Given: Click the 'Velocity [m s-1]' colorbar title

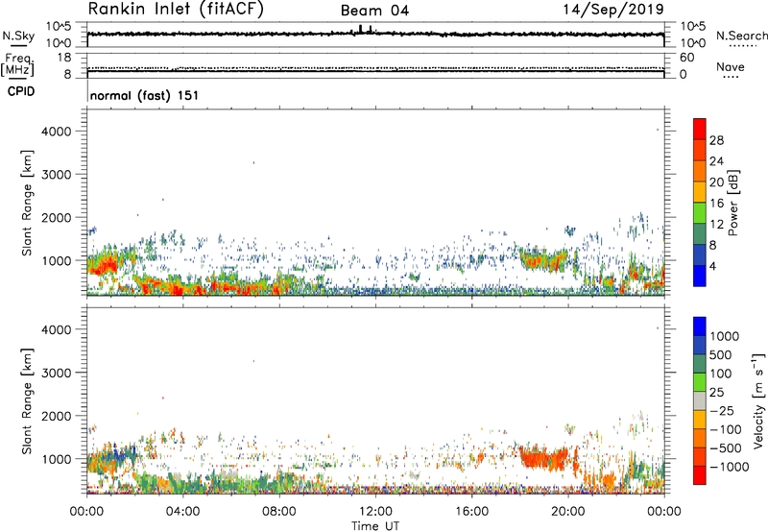Looking at the screenshot, I should click(x=758, y=400).
